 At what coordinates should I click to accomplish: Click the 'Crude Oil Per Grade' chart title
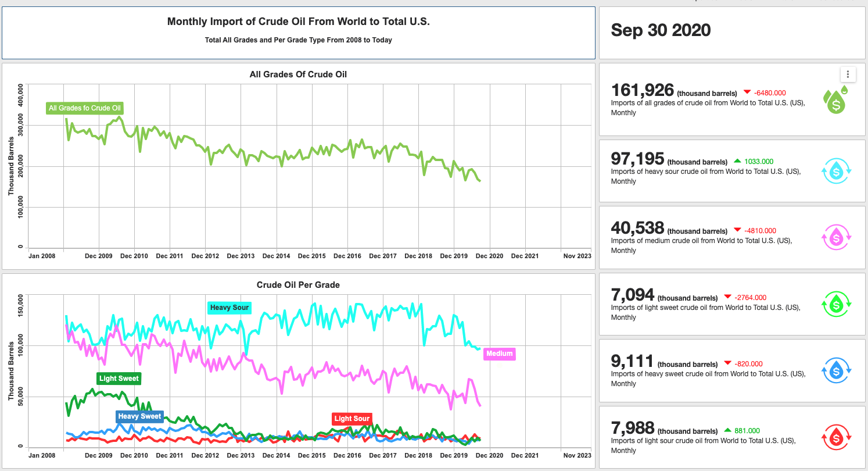click(299, 285)
